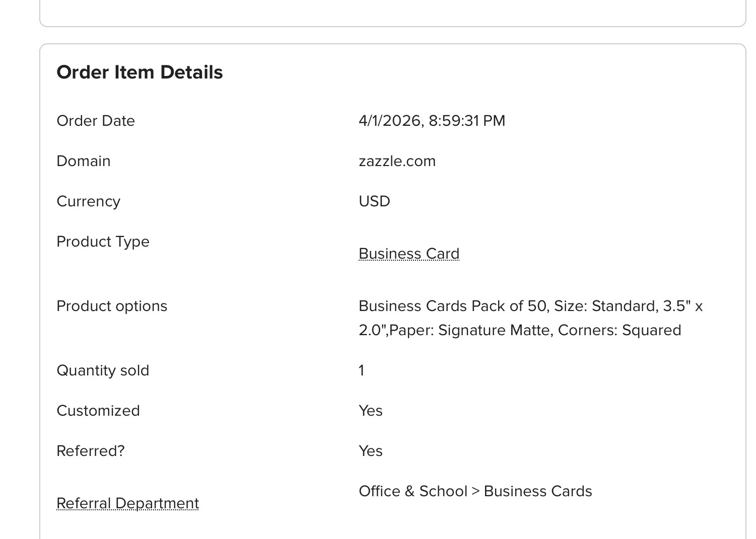
Task: Click the Quantity sold label
Action: click(x=103, y=370)
